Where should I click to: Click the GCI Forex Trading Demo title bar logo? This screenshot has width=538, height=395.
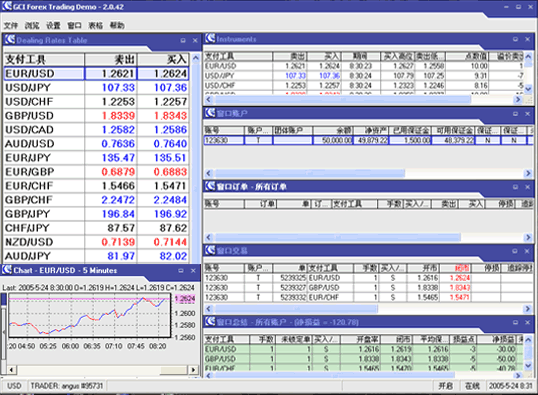click(x=7, y=6)
